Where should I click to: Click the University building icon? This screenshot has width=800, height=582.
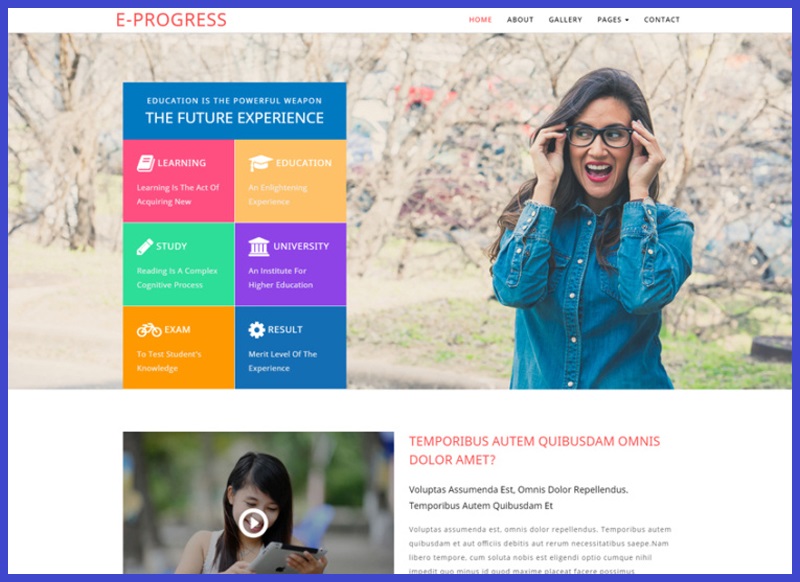tap(259, 246)
